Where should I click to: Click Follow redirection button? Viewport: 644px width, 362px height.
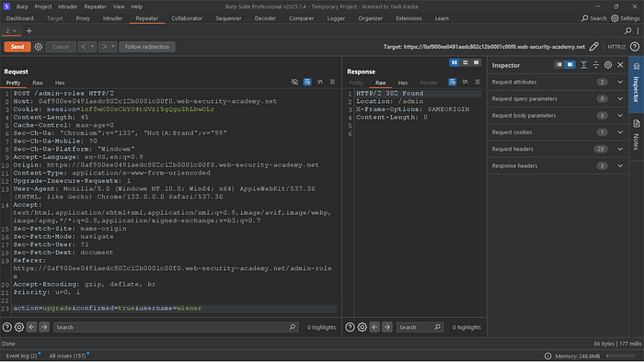pos(147,47)
